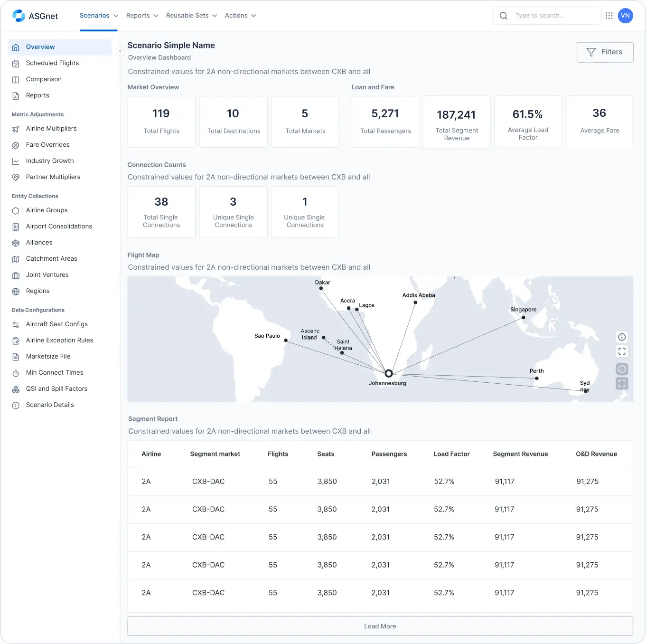Go to Fare Overrides in the sidebar
Viewport: 646px width, 644px height.
coord(47,145)
